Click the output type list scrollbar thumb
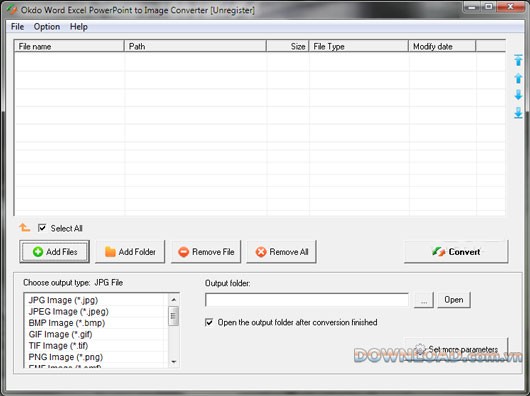 point(173,316)
